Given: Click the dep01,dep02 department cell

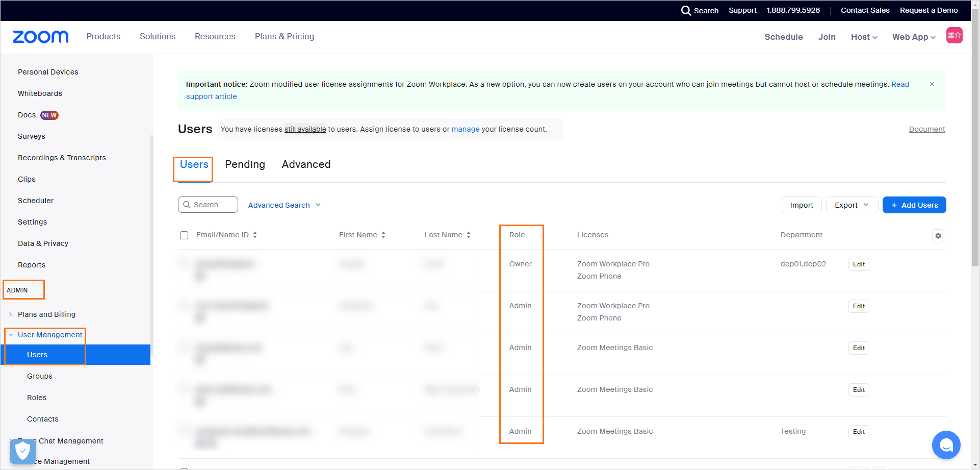Looking at the screenshot, I should 803,264.
